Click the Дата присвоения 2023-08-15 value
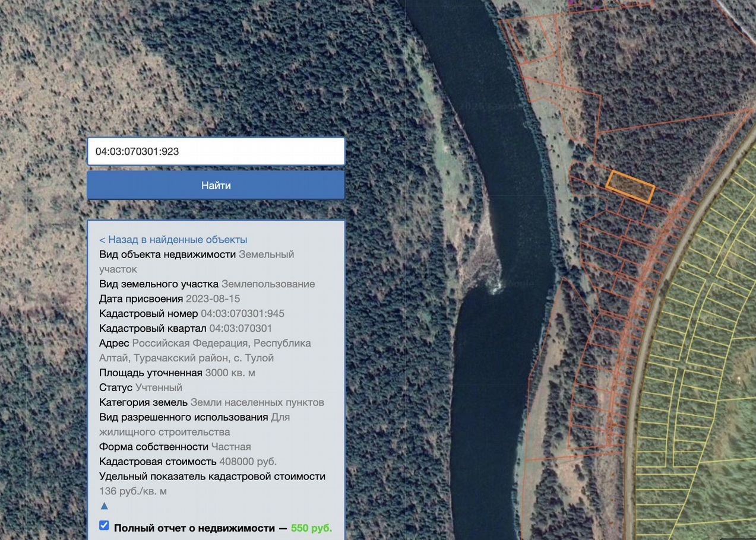 (213, 298)
